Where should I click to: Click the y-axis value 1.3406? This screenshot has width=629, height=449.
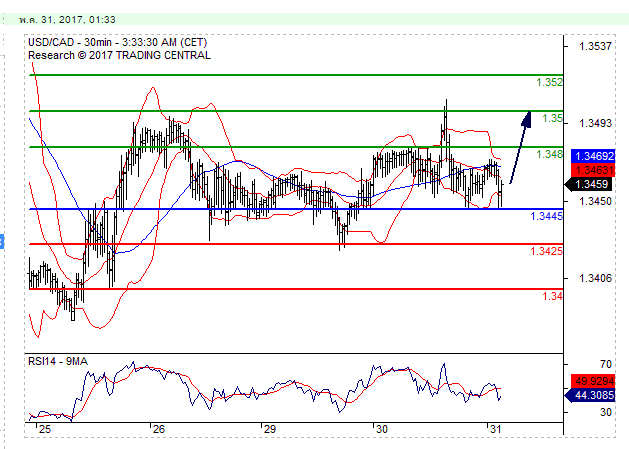595,278
